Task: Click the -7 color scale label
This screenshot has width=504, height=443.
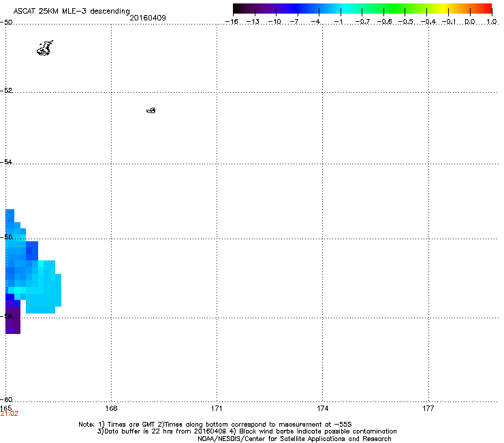Action: point(294,22)
